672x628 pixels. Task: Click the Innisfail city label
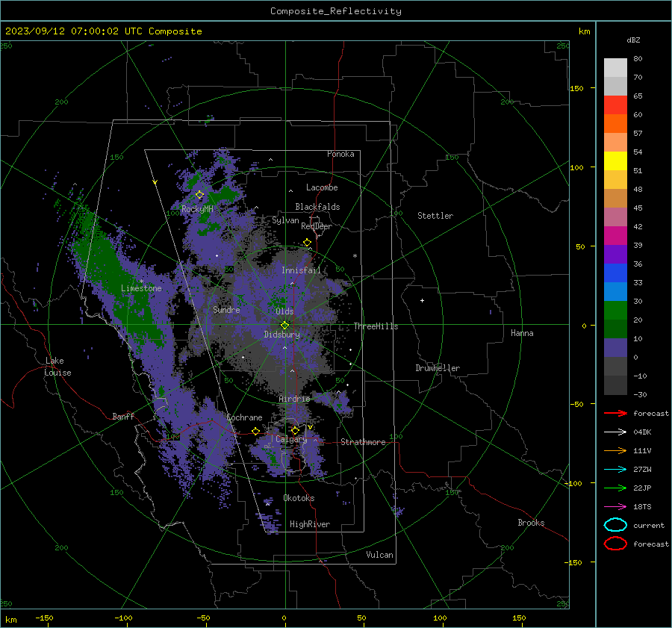(x=301, y=270)
